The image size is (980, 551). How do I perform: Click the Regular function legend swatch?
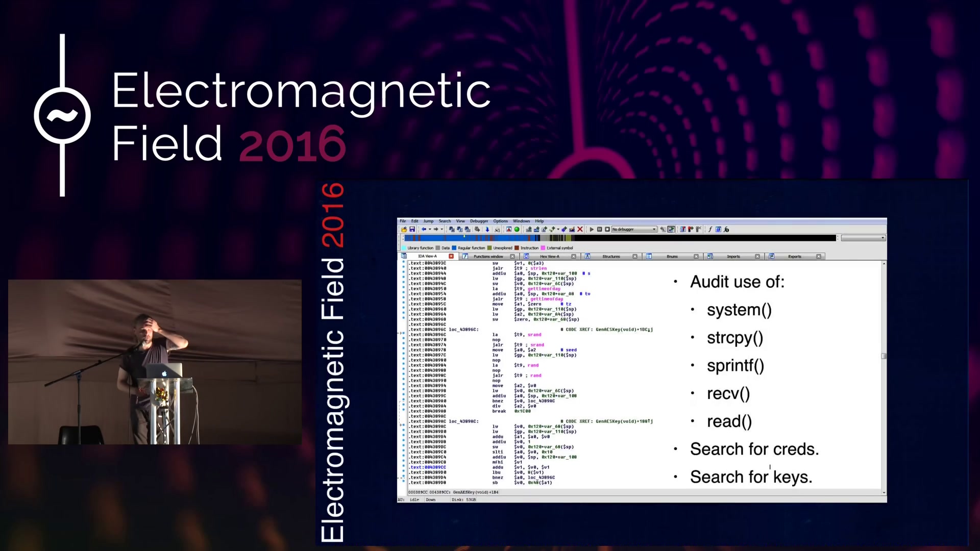[454, 248]
